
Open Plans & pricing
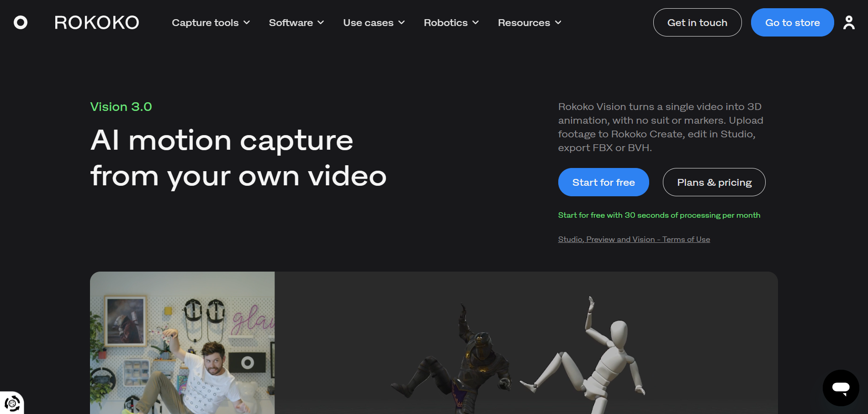714,182
